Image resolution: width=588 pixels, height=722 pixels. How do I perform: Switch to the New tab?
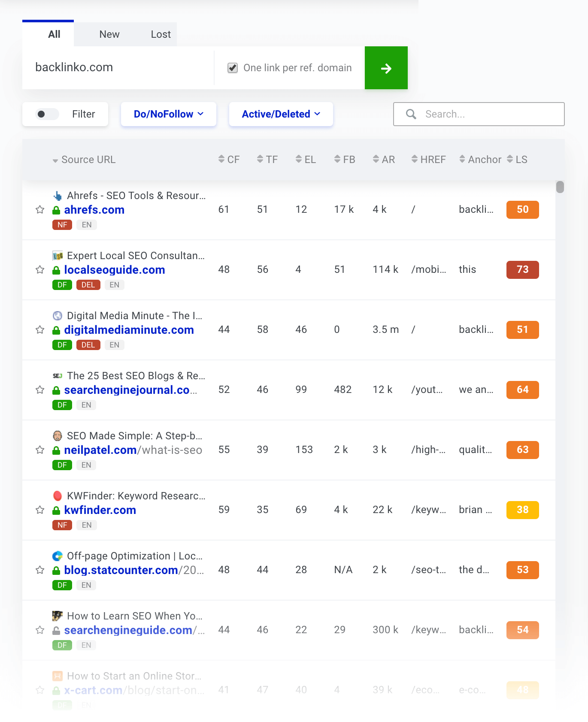(x=109, y=34)
